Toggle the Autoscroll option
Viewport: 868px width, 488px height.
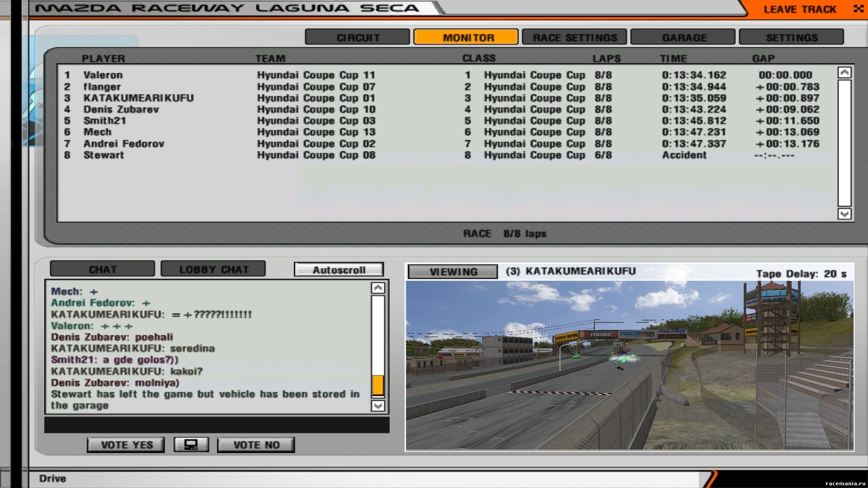click(x=339, y=270)
